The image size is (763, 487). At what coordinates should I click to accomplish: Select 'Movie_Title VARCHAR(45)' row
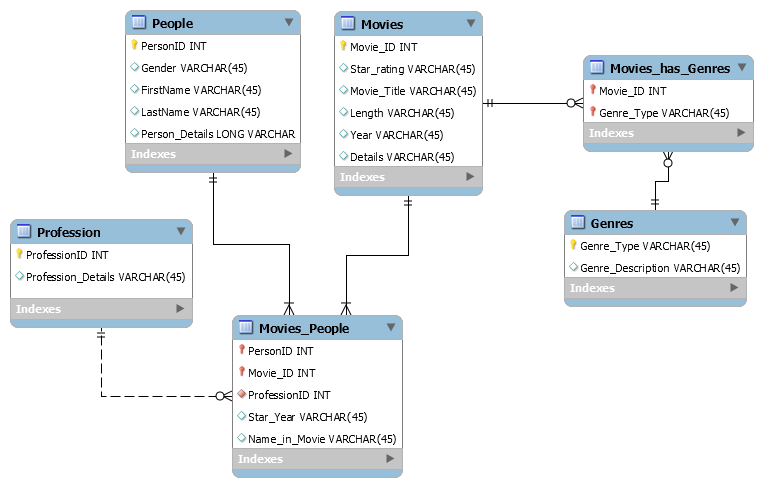coord(408,91)
